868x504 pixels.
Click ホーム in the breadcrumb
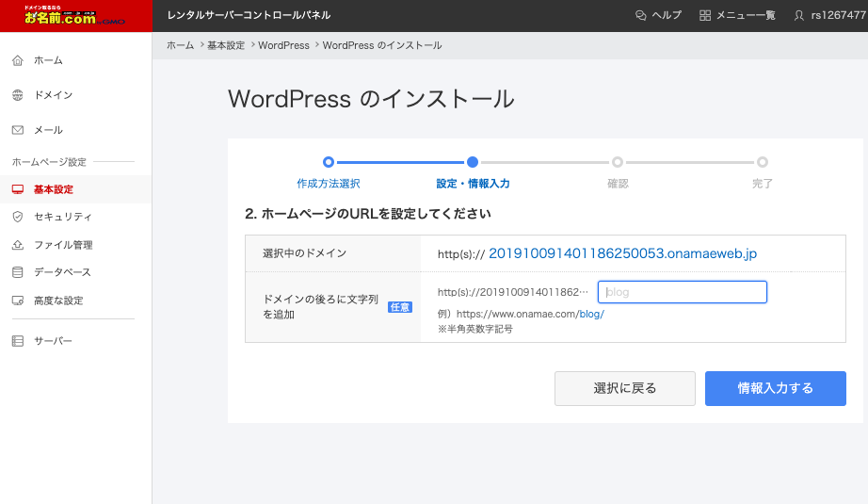[180, 45]
